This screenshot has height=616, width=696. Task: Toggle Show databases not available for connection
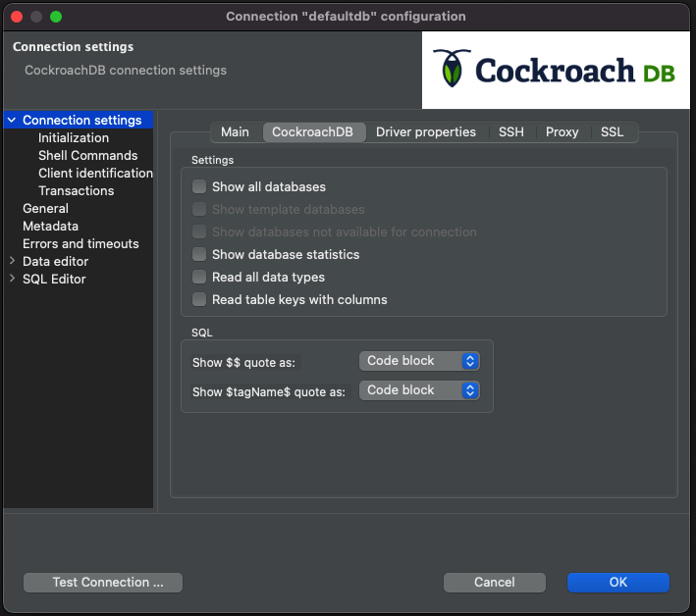(x=199, y=231)
